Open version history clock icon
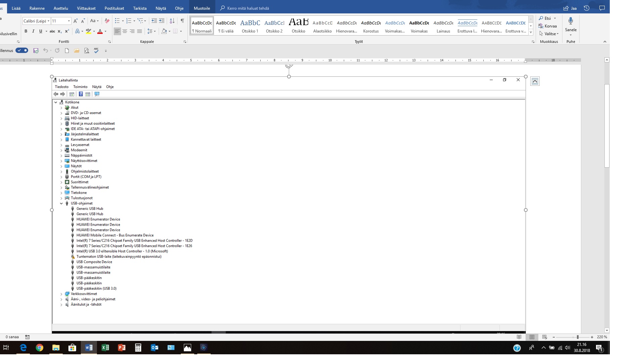644x362 pixels. click(x=587, y=8)
